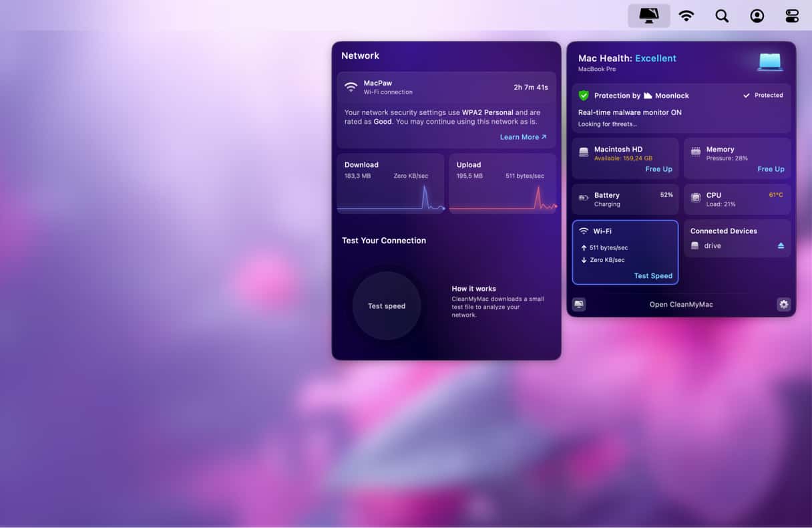Click the 61°C CPU temperature
The width and height of the screenshot is (812, 528).
point(776,195)
